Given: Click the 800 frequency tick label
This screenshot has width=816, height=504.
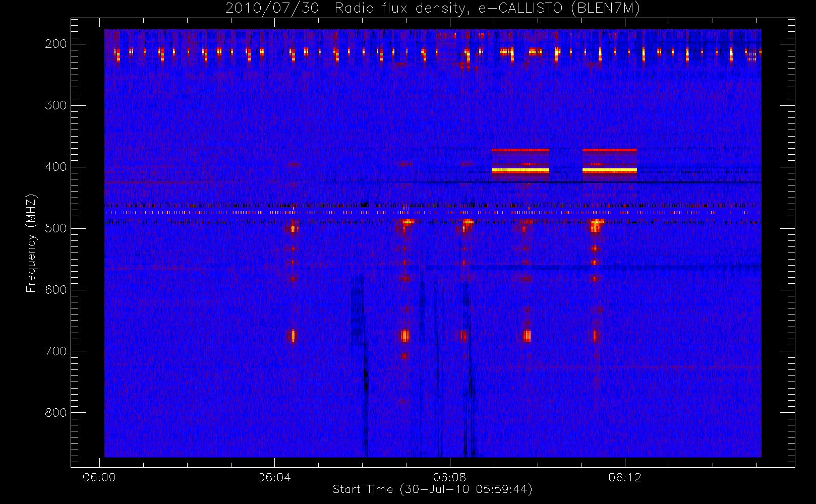Looking at the screenshot, I should 55,413.
